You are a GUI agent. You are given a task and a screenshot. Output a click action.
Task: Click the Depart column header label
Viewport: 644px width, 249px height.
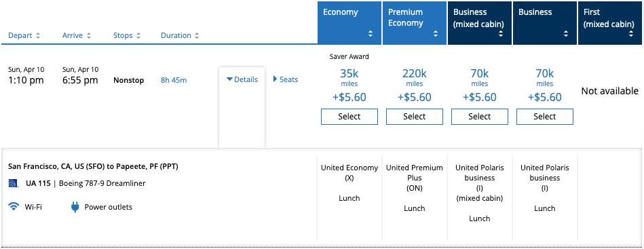20,35
